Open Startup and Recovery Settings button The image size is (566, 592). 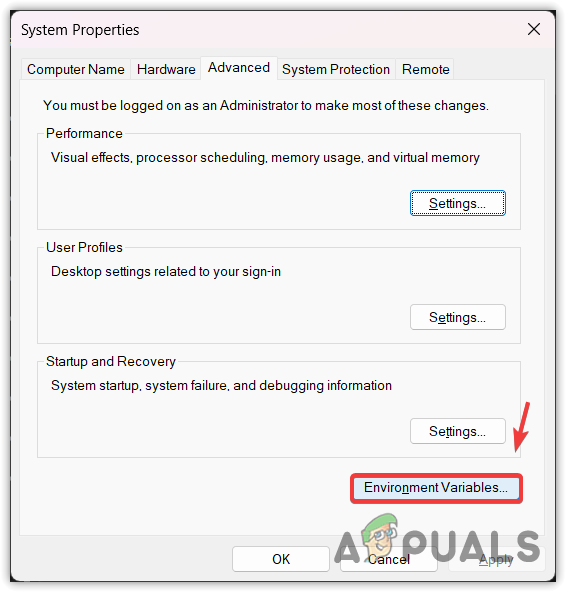tap(458, 431)
